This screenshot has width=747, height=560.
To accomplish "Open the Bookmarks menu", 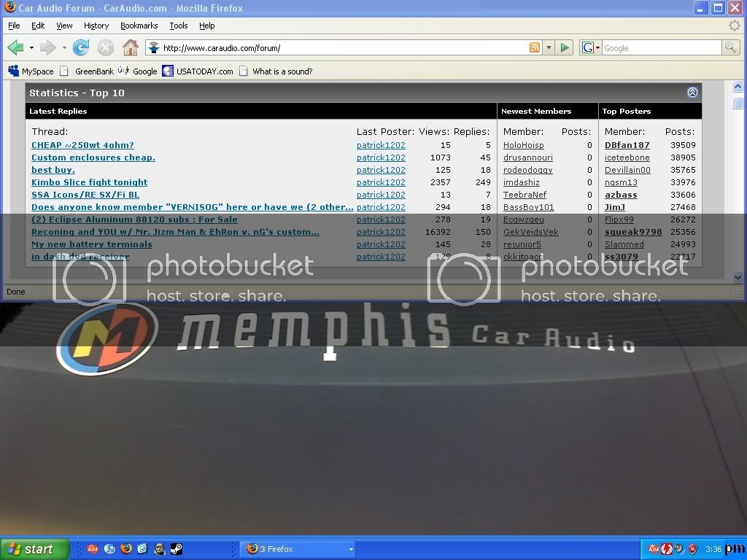I will pyautogui.click(x=139, y=26).
